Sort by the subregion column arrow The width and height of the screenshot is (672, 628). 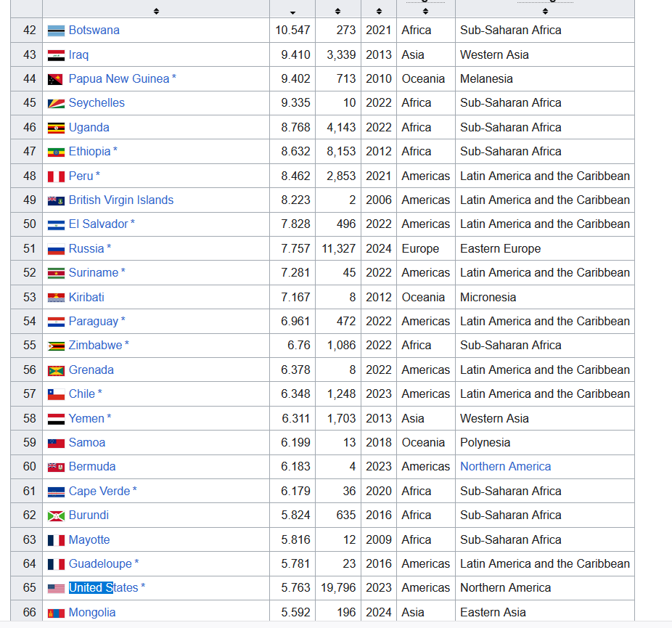(x=545, y=11)
